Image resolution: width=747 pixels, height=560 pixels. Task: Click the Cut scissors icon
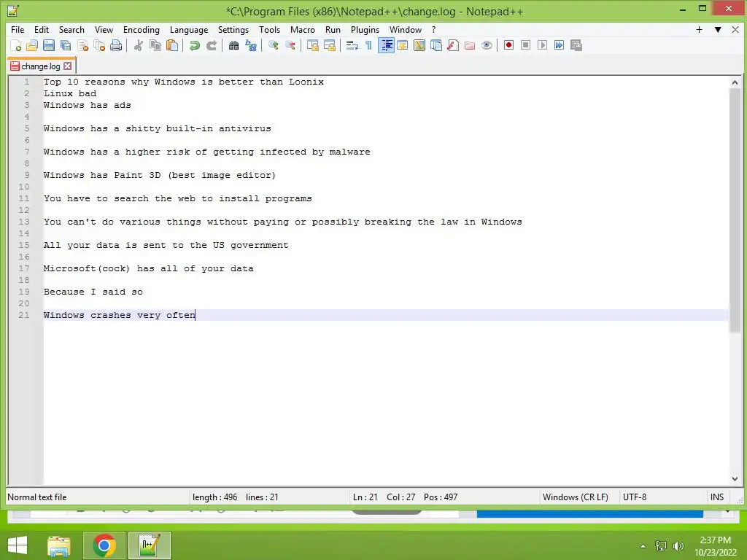(x=139, y=45)
